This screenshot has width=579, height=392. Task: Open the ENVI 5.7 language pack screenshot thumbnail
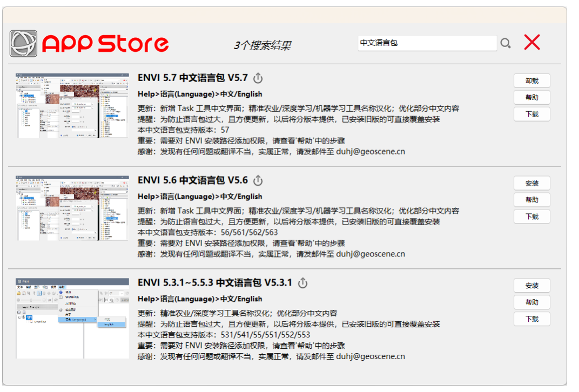[x=72, y=106]
